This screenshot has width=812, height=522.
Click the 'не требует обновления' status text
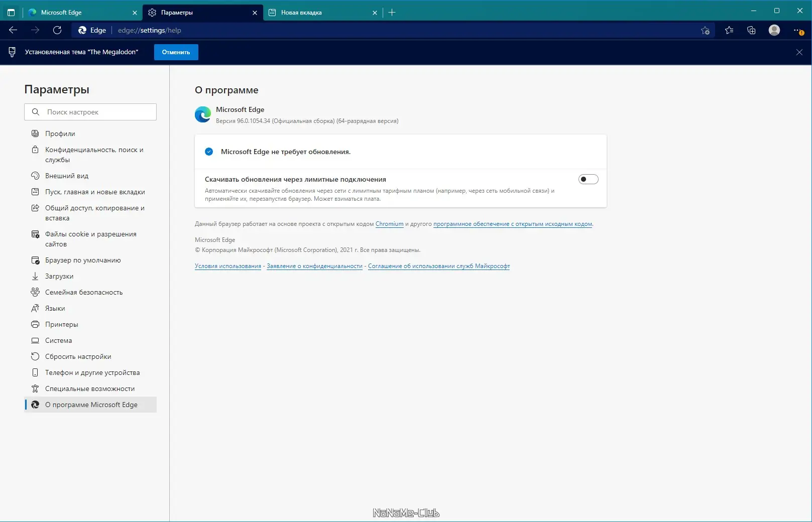[x=286, y=152]
